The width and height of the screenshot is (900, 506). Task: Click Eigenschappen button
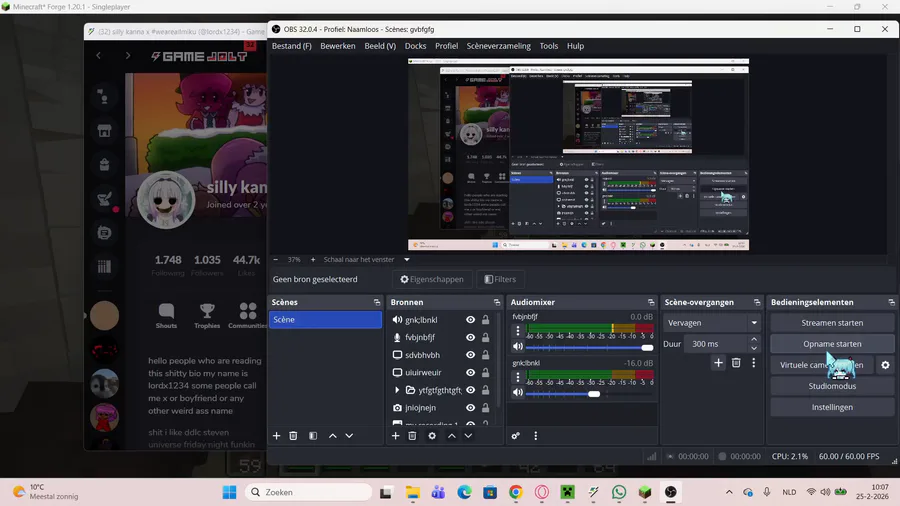pos(432,279)
